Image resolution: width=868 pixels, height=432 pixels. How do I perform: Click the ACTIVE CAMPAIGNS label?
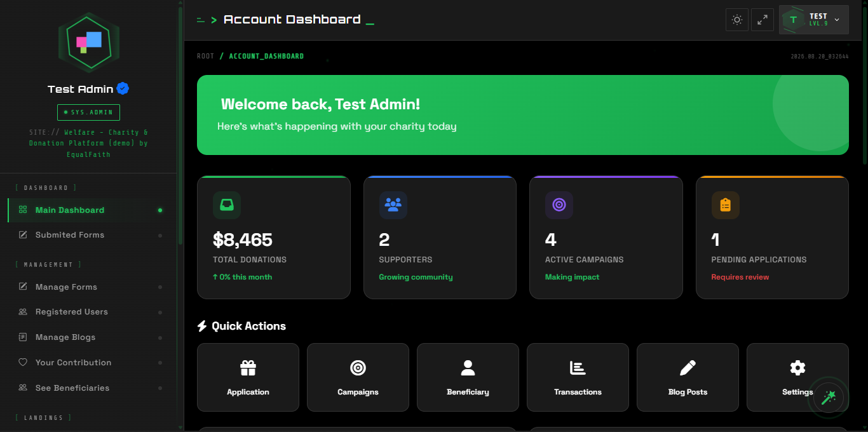pos(584,260)
